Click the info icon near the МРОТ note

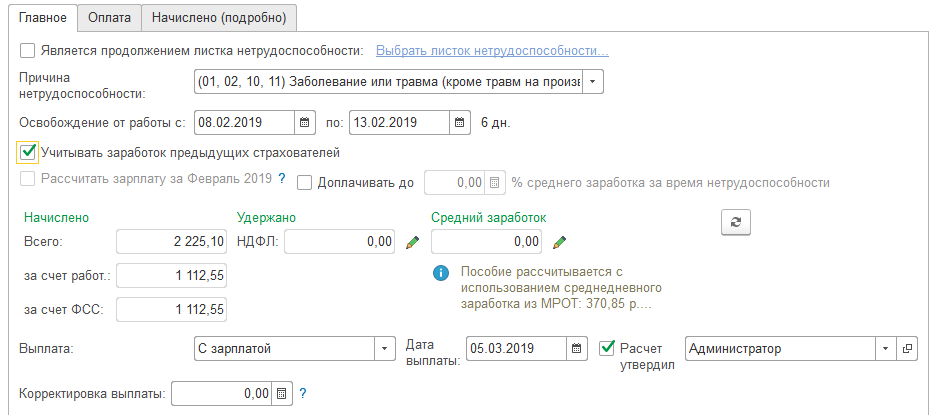[x=439, y=272]
